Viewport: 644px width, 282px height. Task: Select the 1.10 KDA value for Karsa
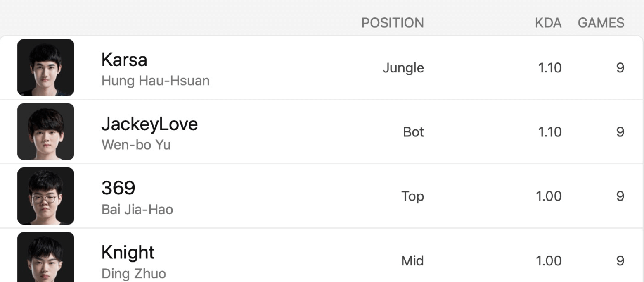550,68
